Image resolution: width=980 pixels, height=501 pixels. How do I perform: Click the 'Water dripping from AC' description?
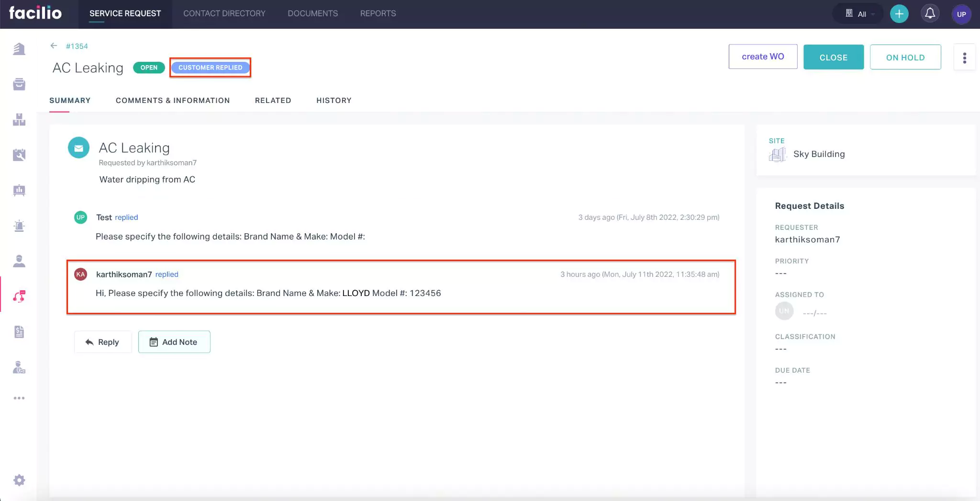click(x=147, y=180)
